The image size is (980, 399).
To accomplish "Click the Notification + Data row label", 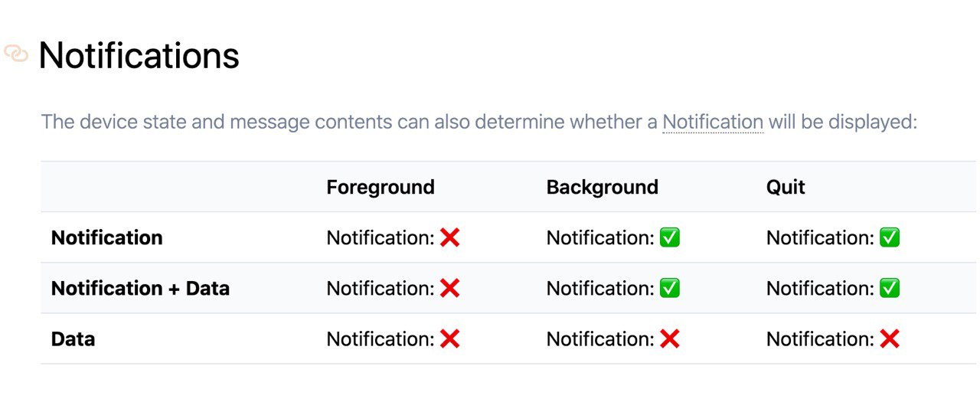I will (x=140, y=288).
